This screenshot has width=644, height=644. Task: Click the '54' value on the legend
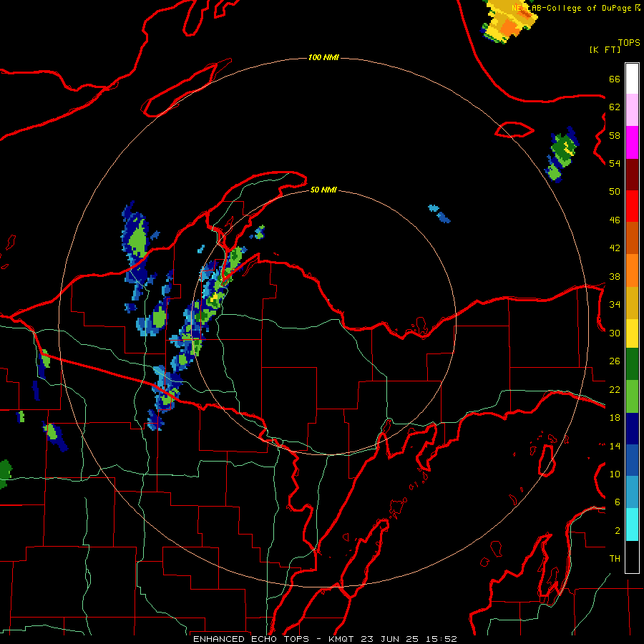tap(615, 163)
